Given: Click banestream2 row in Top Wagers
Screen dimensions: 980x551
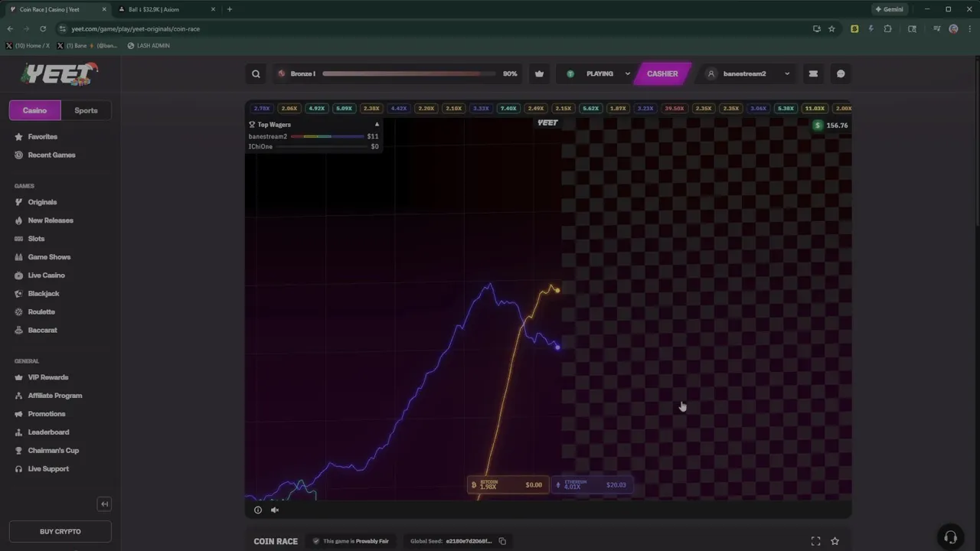Looking at the screenshot, I should [x=313, y=136].
